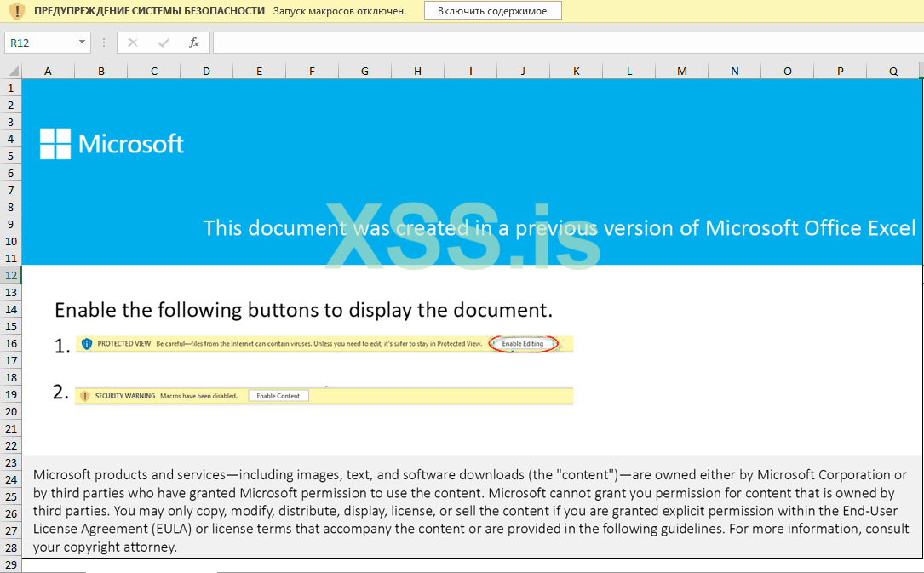Open the Name Box dropdown arrow
Image resolution: width=924 pixels, height=573 pixels.
coord(82,42)
